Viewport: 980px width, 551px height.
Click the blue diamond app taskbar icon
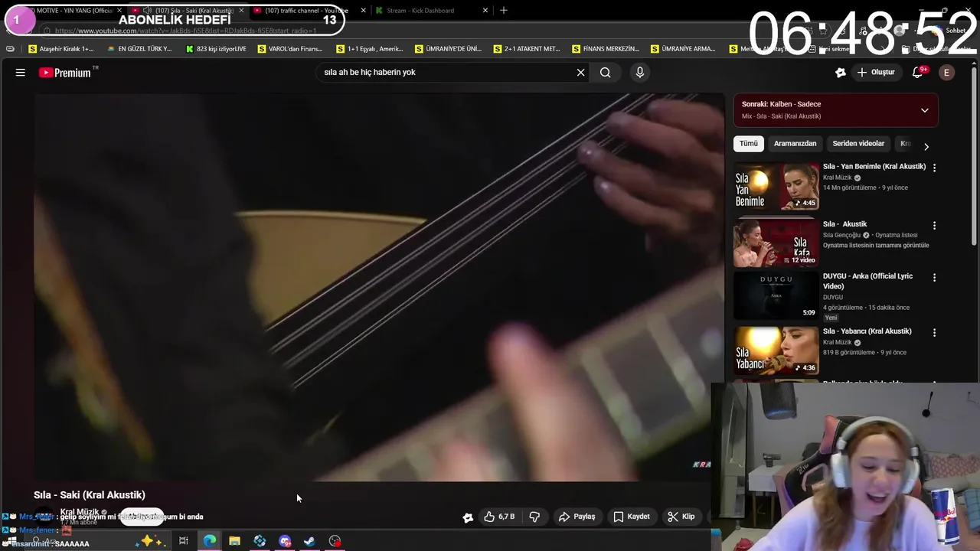(260, 541)
